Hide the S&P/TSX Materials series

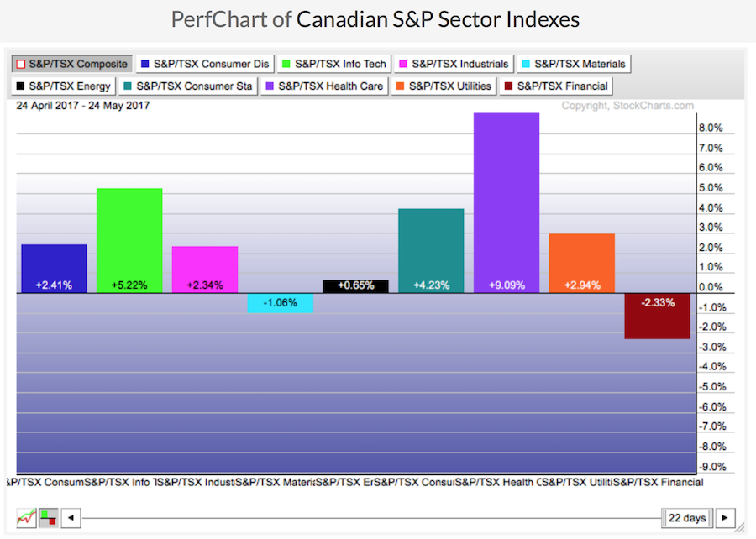point(574,63)
